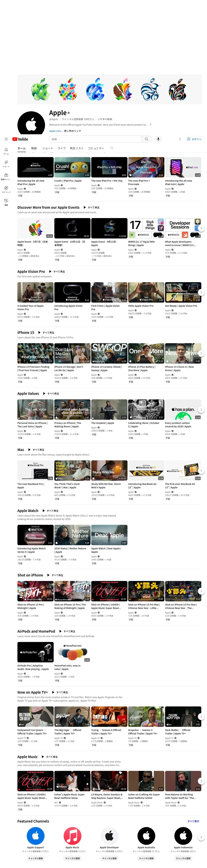207x868 pixels.
Task: Play all AirPods and HomePod videos
Action: (x=67, y=631)
